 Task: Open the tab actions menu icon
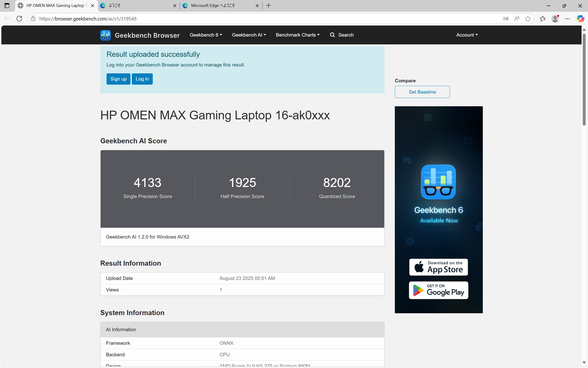7,6
